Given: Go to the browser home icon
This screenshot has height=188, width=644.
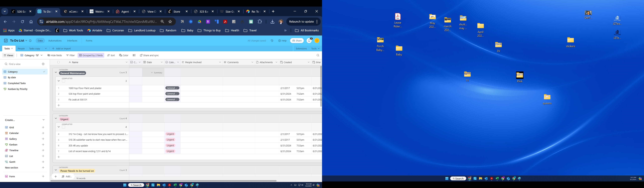Looking at the screenshot, I should 31,22.
